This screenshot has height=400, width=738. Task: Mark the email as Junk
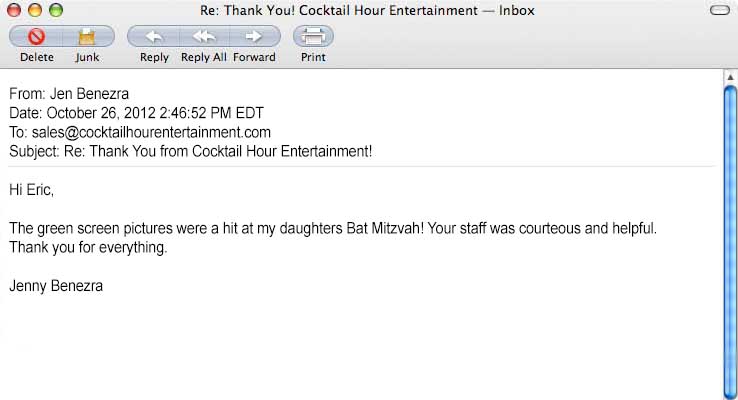87,37
